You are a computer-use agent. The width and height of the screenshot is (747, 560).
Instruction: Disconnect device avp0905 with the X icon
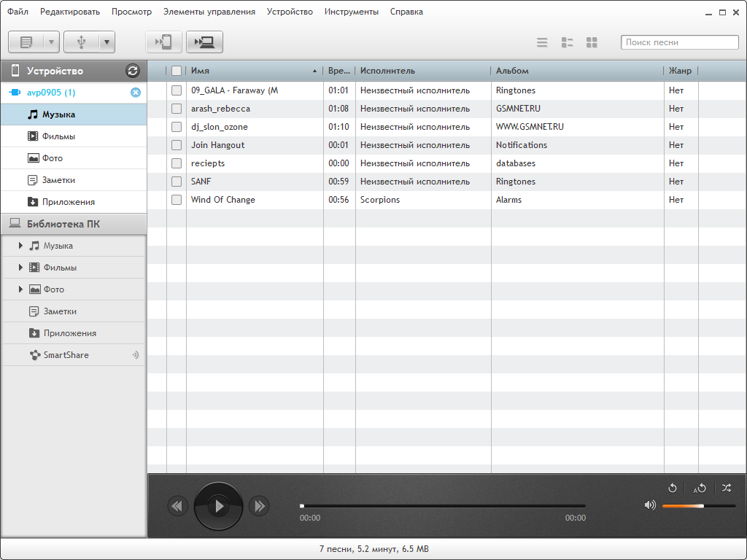(135, 93)
